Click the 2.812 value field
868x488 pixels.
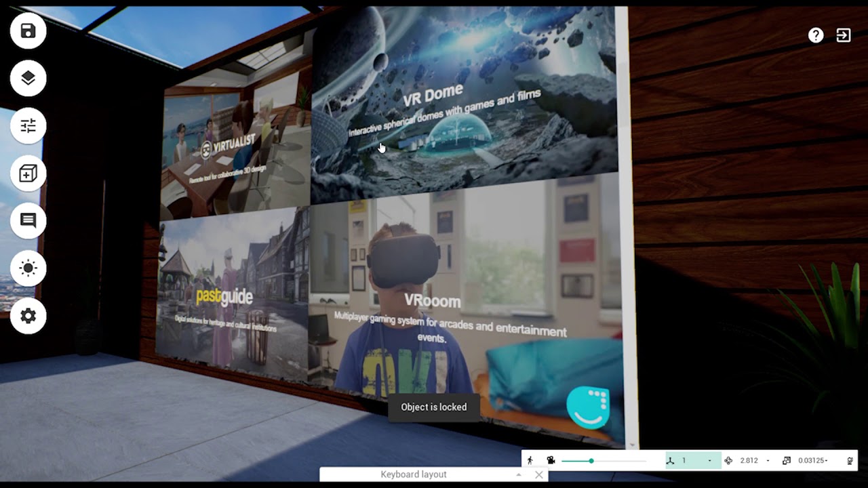click(749, 461)
